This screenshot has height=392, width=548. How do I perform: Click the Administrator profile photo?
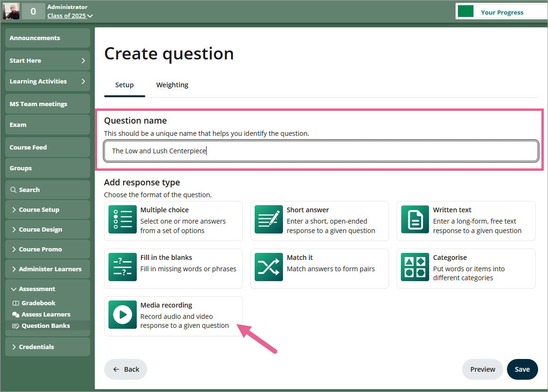tap(11, 11)
